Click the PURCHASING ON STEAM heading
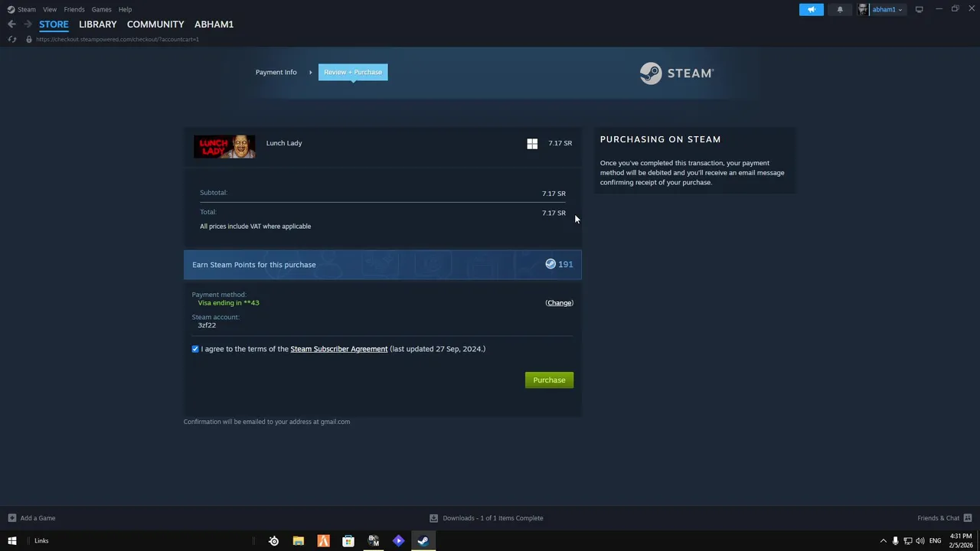The width and height of the screenshot is (980, 551). click(661, 139)
